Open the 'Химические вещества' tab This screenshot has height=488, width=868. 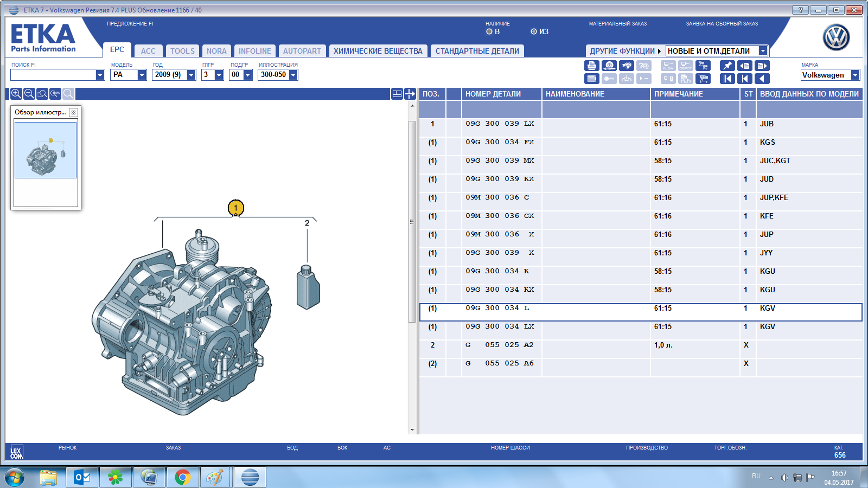378,51
